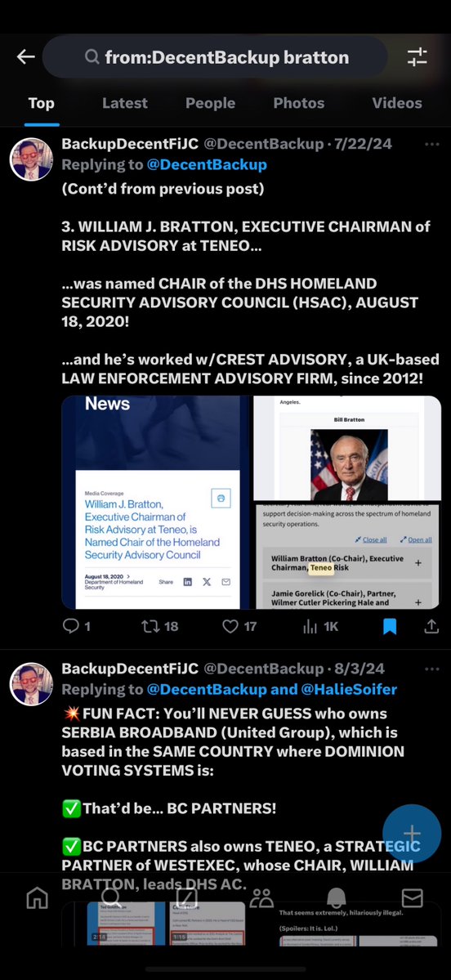Open more options for 7/22/24 post

pos(431,145)
